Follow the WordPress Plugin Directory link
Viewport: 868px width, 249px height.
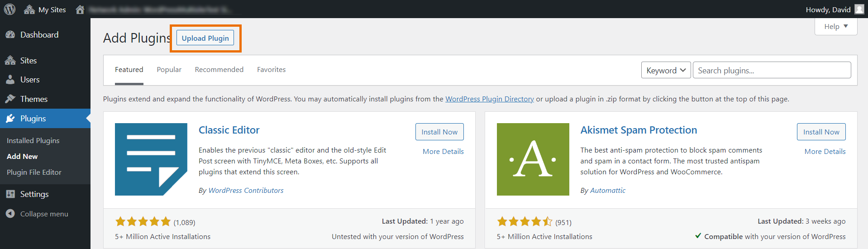490,99
